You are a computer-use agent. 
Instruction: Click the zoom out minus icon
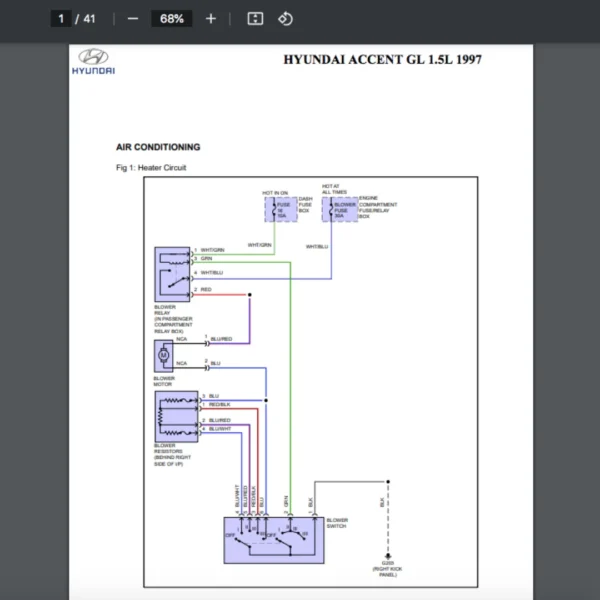(133, 19)
